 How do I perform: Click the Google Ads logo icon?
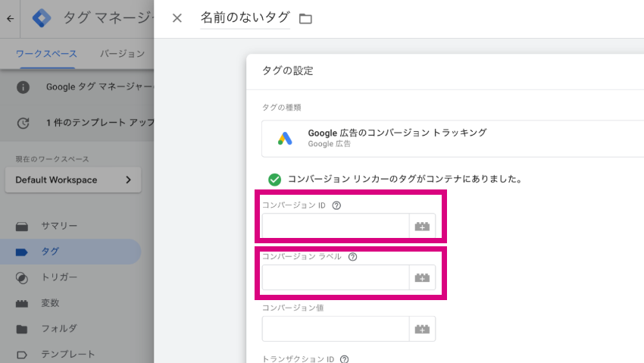coord(285,139)
